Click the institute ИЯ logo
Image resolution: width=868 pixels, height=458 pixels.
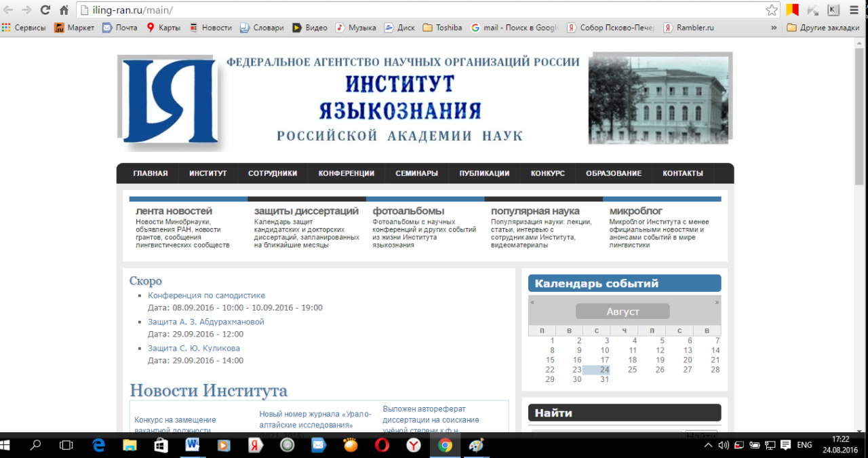click(x=170, y=102)
